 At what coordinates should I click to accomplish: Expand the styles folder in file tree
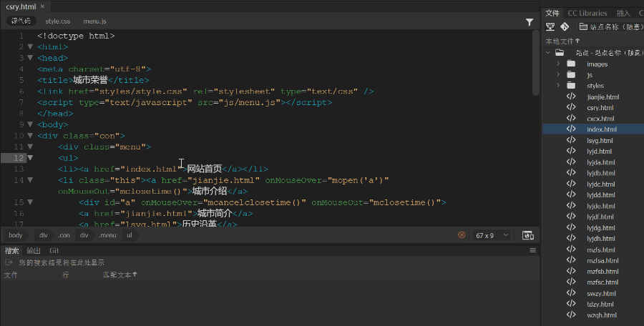tap(557, 86)
